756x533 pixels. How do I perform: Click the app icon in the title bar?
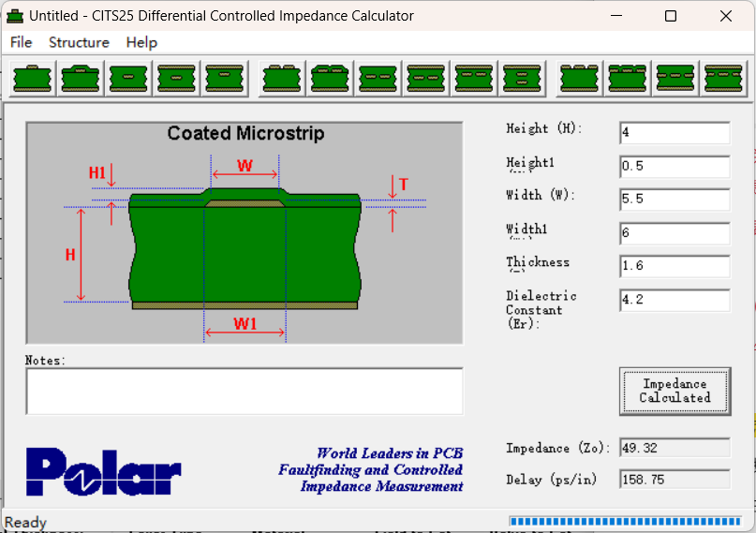coord(15,16)
